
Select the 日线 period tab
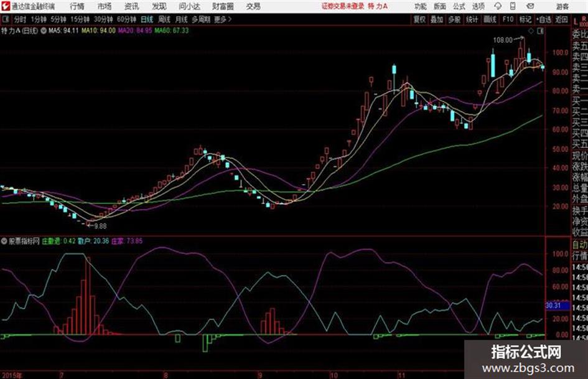pos(147,19)
